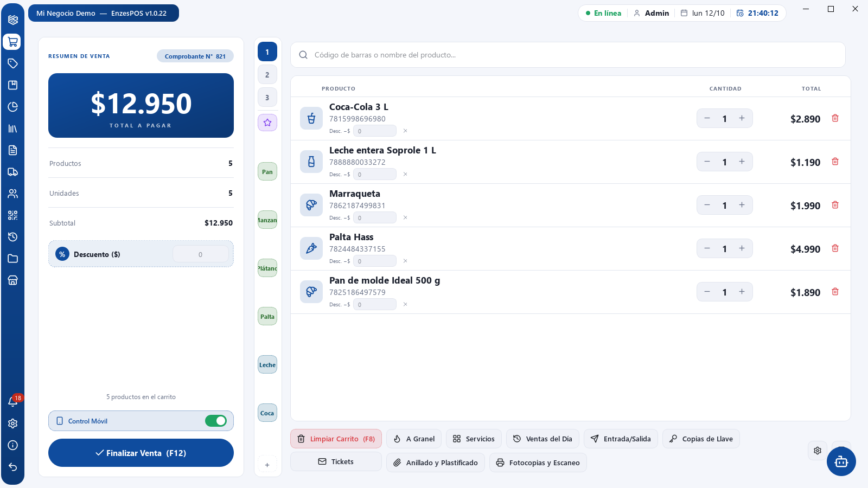The height and width of the screenshot is (488, 868).
Task: Open the favorites star quick-access button
Action: (267, 123)
